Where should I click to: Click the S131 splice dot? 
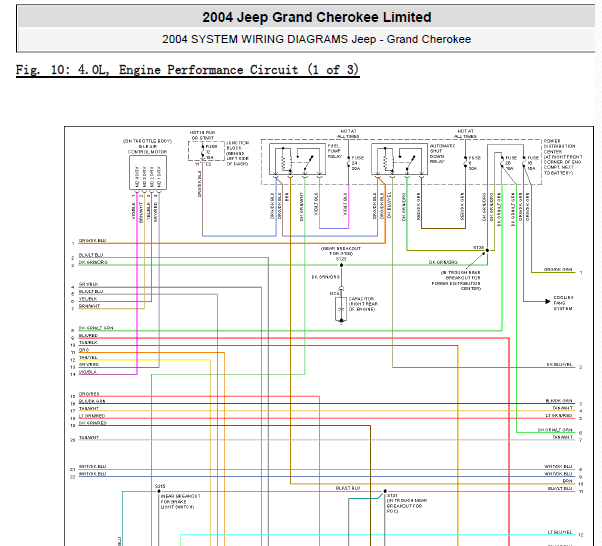[x=385, y=491]
